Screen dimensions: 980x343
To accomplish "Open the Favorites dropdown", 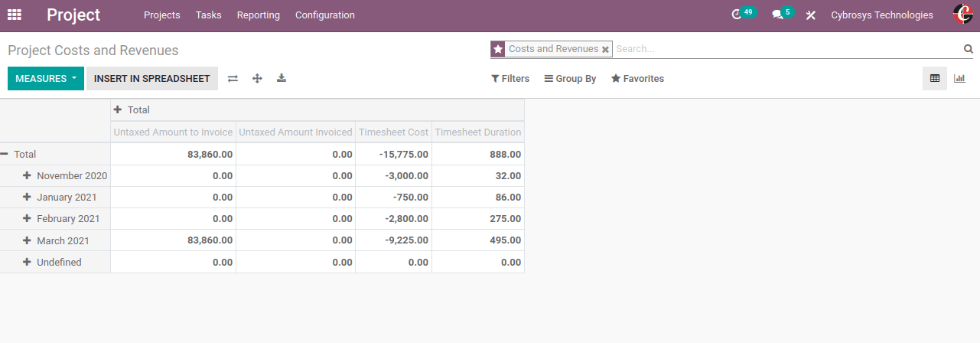I will click(637, 79).
